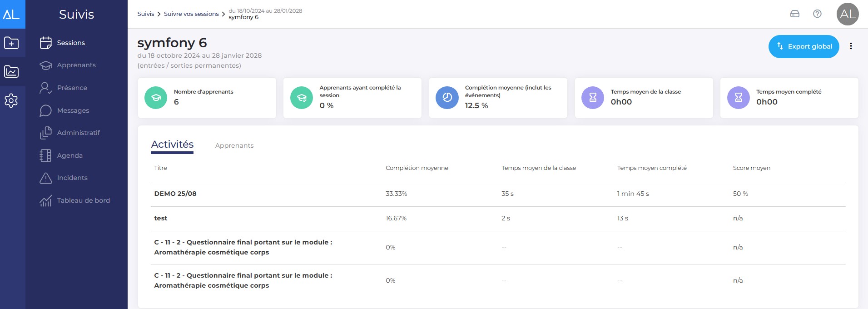Click the Incidents warning triangle icon
Viewport: 868px width, 309px height.
(46, 178)
